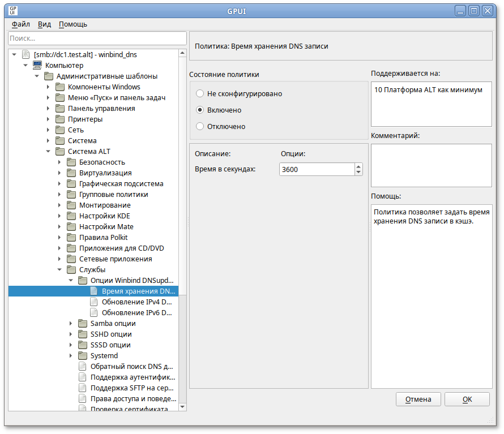The width and height of the screenshot is (504, 434).
Task: Click the computer icon next to Компьютер
Action: click(x=37, y=66)
